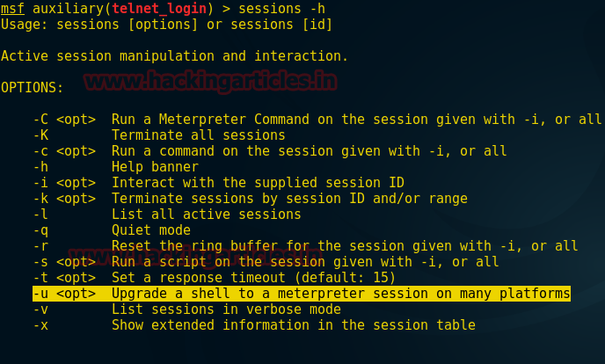Click the Usage line text
605x364 pixels.
(x=166, y=25)
